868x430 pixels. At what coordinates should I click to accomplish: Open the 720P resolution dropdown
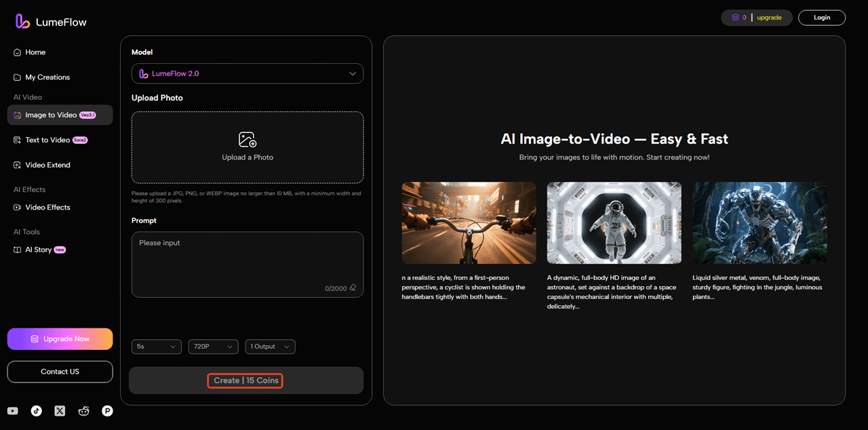tap(213, 347)
